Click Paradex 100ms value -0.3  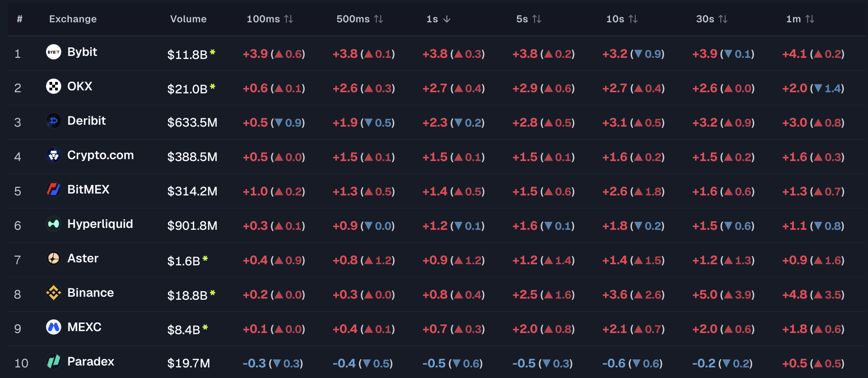[x=254, y=363]
